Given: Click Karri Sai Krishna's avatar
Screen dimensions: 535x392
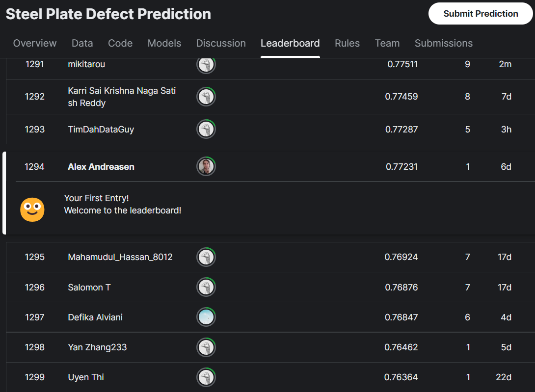Looking at the screenshot, I should (206, 97).
